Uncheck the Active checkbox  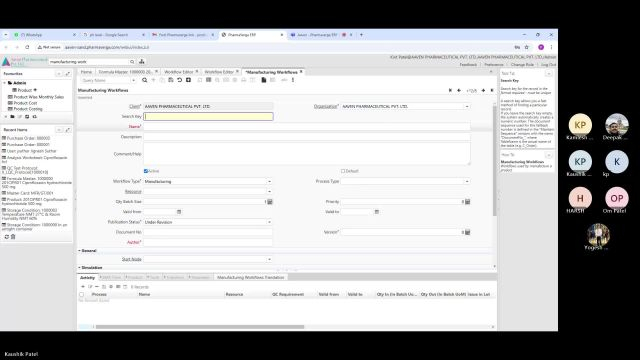point(146,171)
